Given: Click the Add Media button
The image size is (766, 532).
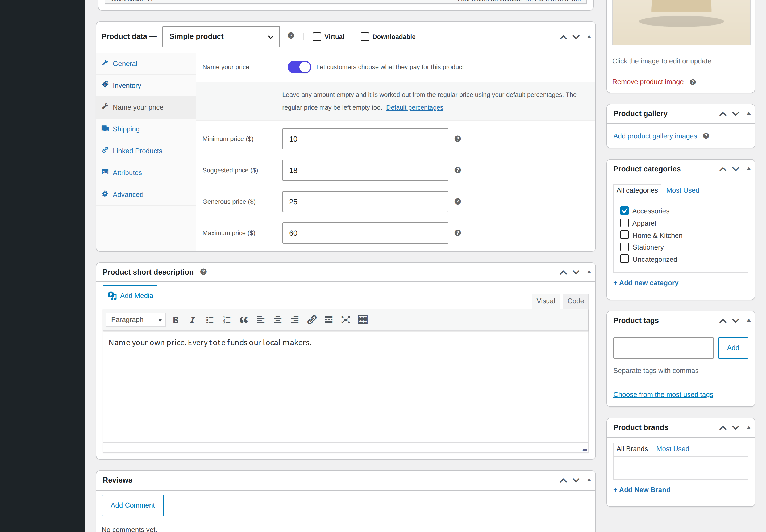Looking at the screenshot, I should [130, 296].
